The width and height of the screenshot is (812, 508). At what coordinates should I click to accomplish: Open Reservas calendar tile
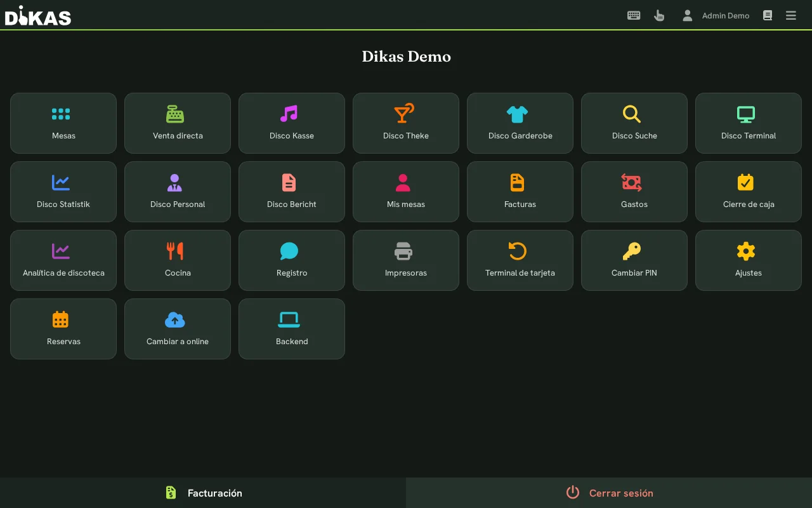tap(63, 329)
